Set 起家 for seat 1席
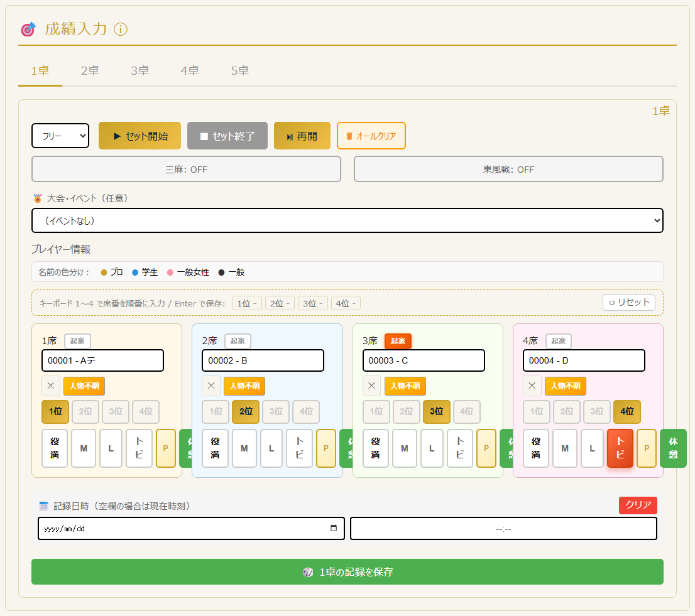This screenshot has width=695, height=616. click(77, 341)
